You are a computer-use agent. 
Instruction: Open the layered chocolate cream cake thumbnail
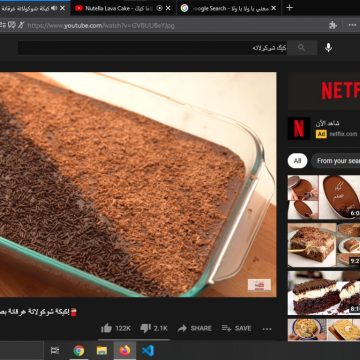click(324, 293)
